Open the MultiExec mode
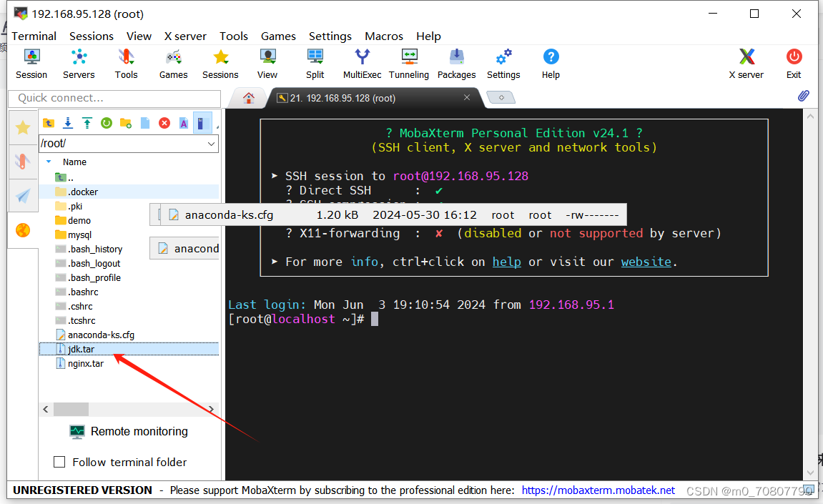The height and width of the screenshot is (504, 823). pyautogui.click(x=362, y=64)
